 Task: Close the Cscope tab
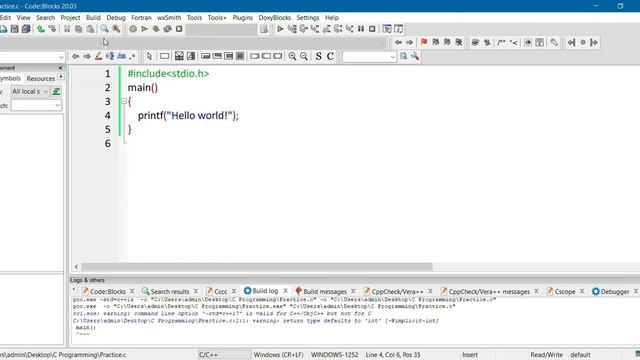[582, 291]
